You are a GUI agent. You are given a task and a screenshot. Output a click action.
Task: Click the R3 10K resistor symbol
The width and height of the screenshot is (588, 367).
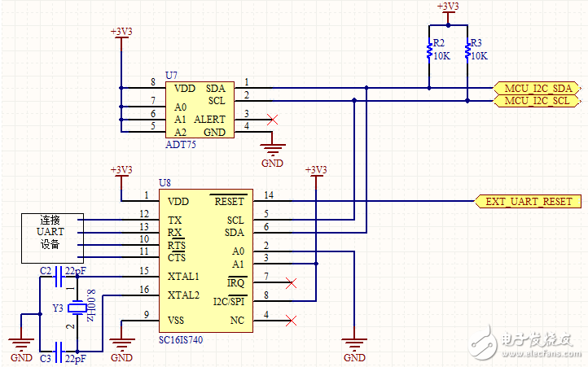coord(468,50)
